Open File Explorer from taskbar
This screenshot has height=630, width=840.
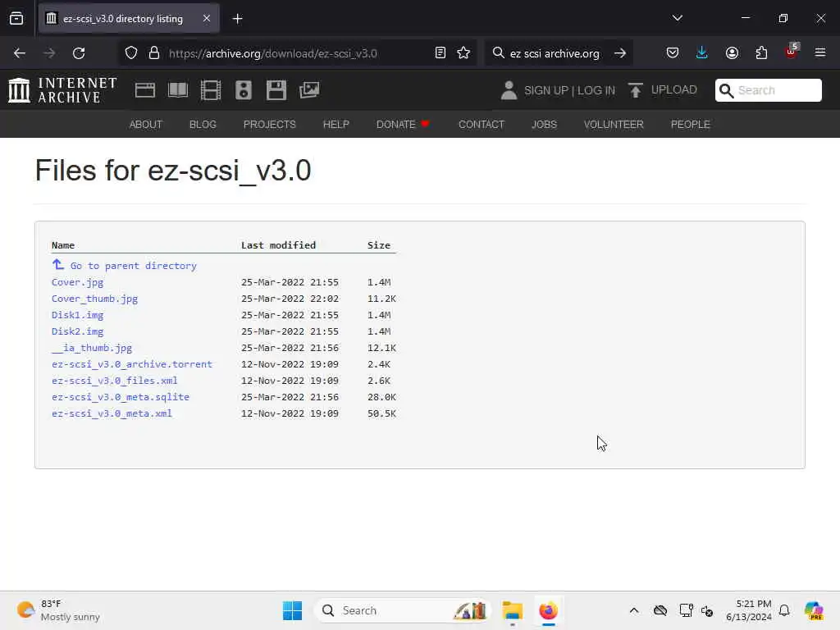[x=512, y=610]
